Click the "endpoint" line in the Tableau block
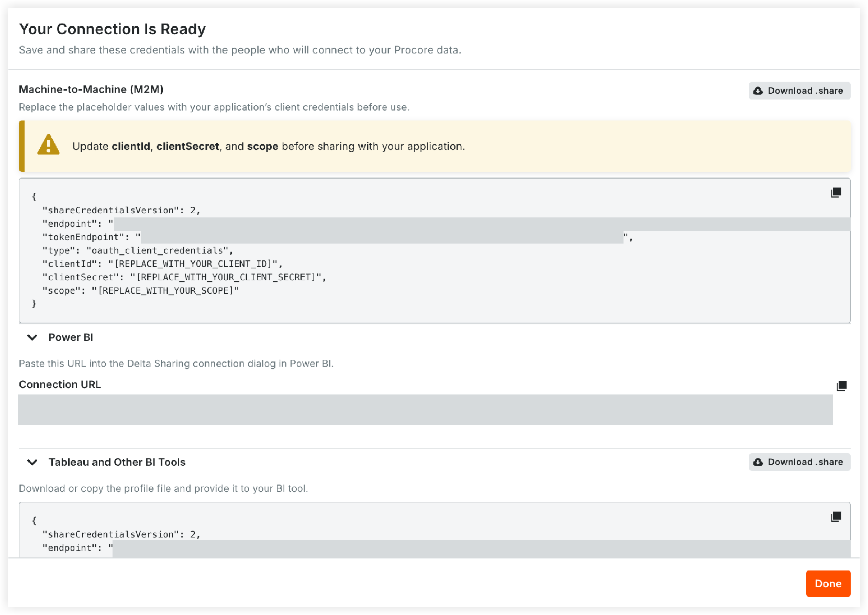Image resolution: width=868 pixels, height=615 pixels. [x=446, y=548]
